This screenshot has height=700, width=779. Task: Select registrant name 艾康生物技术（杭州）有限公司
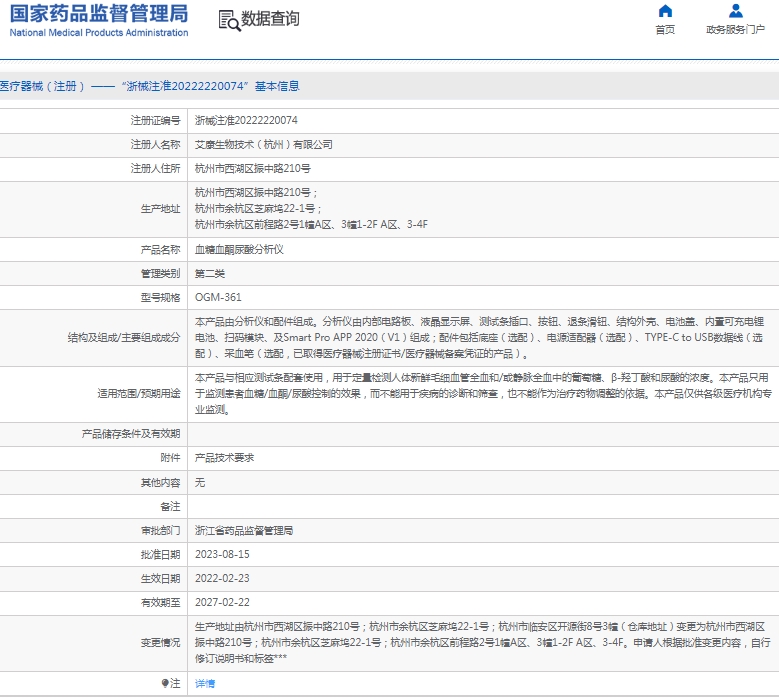click(x=263, y=145)
